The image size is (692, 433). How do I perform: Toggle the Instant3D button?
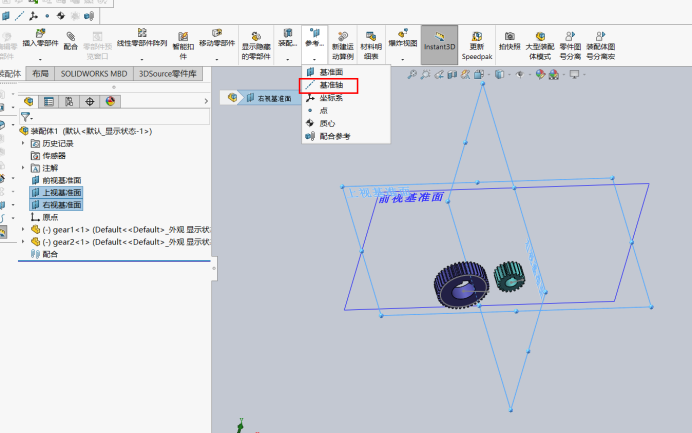[x=440, y=45]
